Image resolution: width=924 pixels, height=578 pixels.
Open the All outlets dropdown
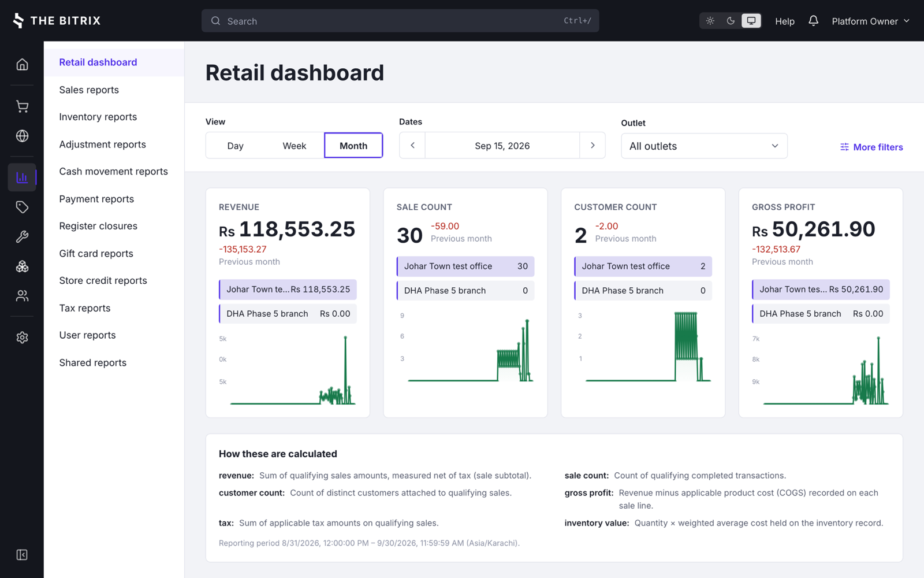coord(704,146)
